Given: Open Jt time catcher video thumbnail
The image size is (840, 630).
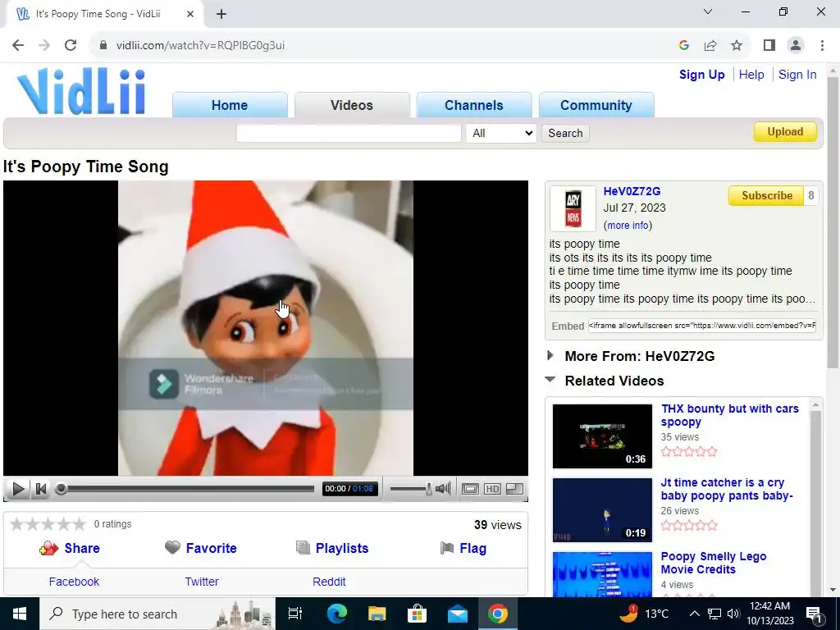Looking at the screenshot, I should [602, 510].
